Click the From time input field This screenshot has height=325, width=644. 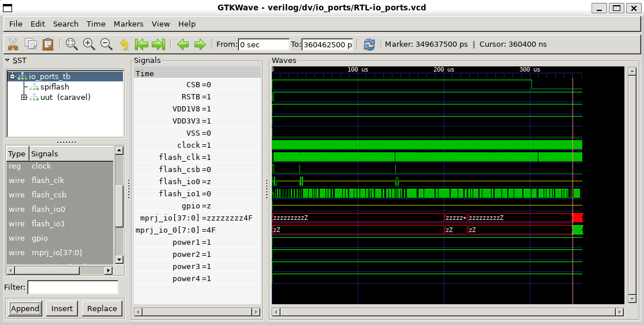[x=264, y=44]
